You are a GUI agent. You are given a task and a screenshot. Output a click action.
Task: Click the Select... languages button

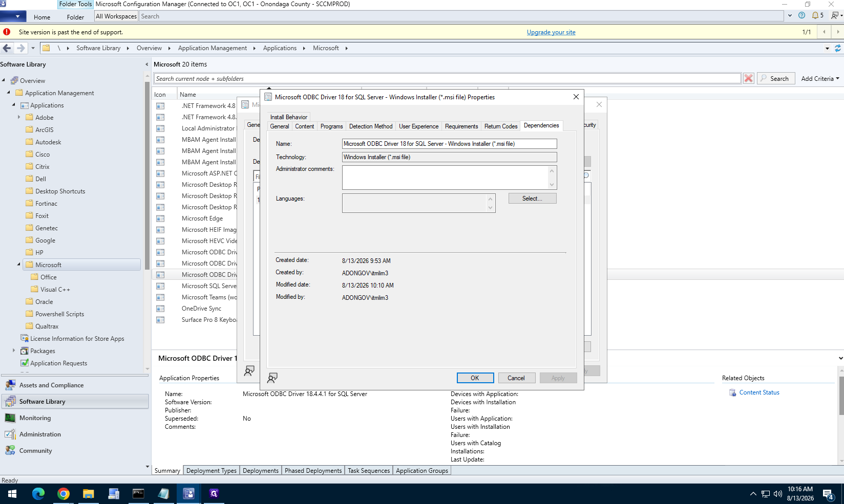(532, 199)
